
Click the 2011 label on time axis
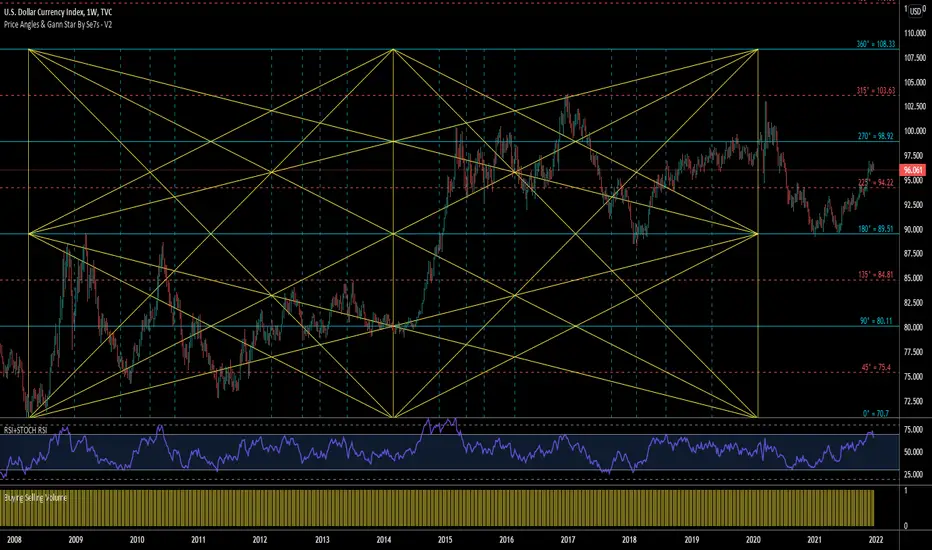pos(199,540)
